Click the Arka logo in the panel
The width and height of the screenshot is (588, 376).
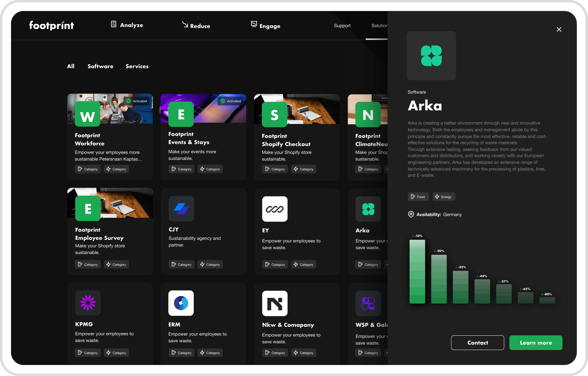pos(431,56)
